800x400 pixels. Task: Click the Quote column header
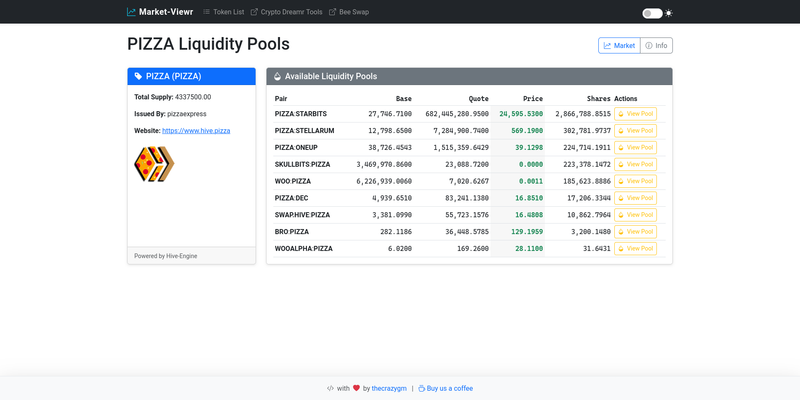479,98
